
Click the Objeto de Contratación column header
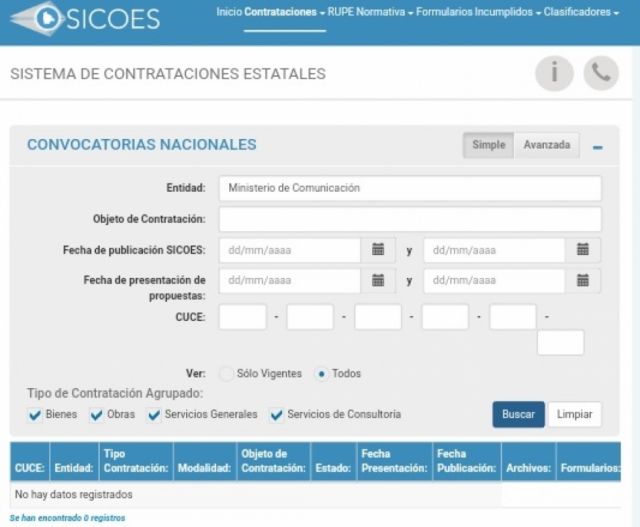[x=273, y=462]
